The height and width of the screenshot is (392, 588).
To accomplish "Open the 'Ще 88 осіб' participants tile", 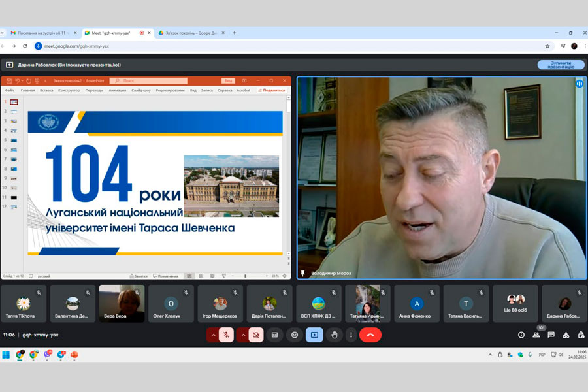I will point(515,304).
